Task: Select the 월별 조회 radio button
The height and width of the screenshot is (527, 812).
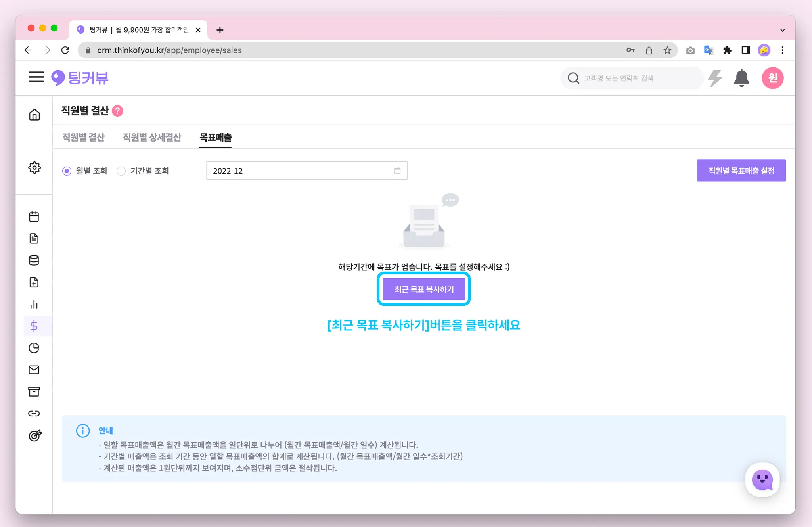Action: point(67,171)
